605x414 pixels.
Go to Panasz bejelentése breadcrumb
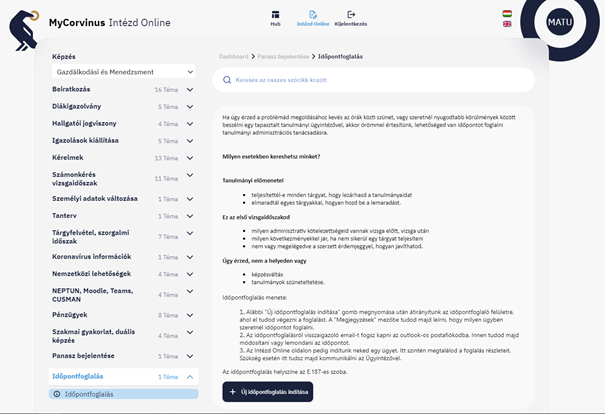click(283, 56)
